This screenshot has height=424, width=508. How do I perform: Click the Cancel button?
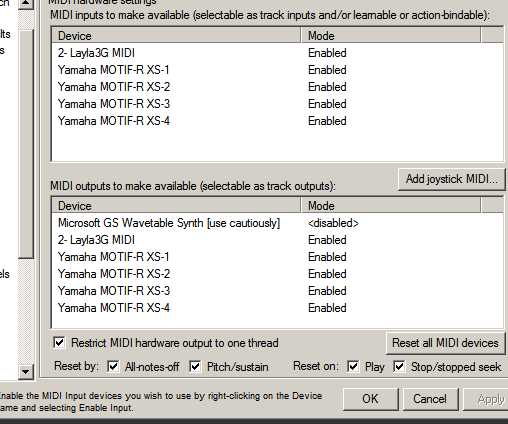(430, 399)
